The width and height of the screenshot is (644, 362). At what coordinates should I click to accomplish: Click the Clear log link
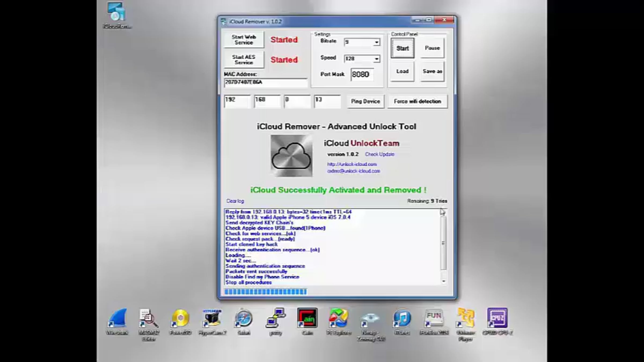click(x=235, y=201)
